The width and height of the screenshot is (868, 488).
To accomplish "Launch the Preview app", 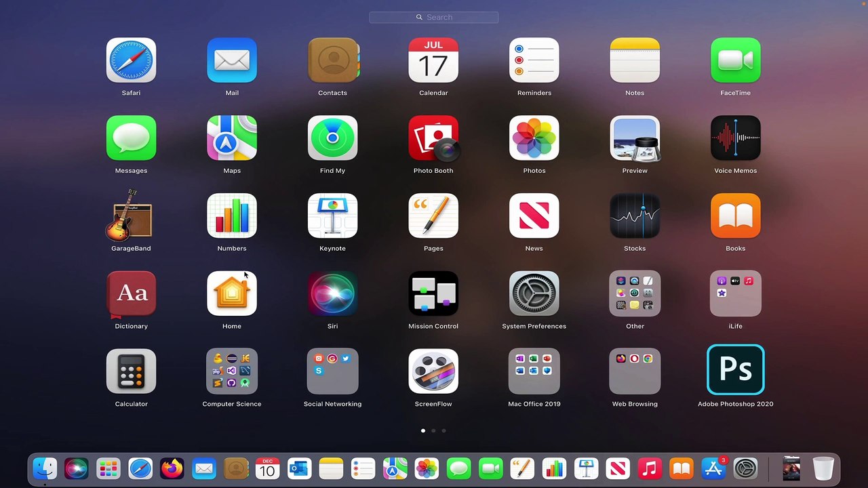I will click(x=635, y=138).
